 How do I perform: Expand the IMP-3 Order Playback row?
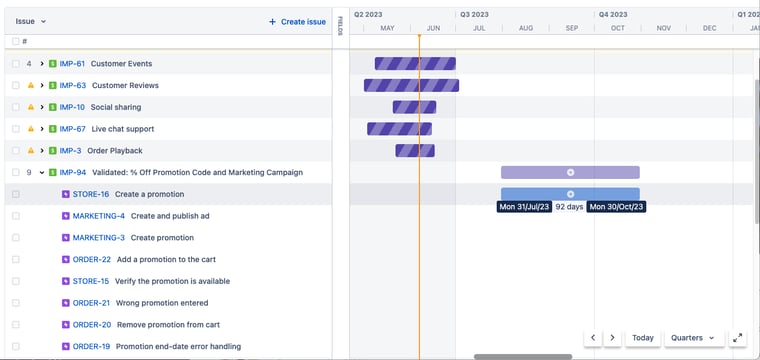pos(42,151)
